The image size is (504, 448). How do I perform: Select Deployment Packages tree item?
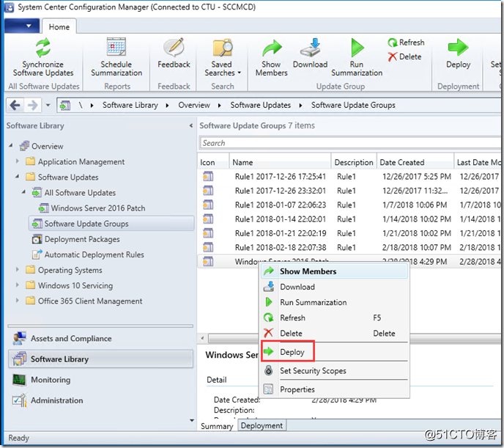[76, 239]
